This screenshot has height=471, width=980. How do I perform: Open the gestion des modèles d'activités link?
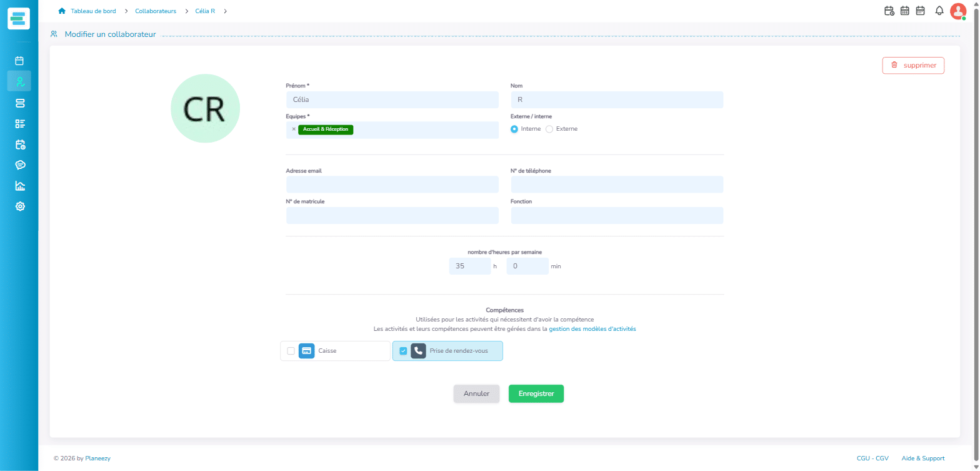pos(592,328)
